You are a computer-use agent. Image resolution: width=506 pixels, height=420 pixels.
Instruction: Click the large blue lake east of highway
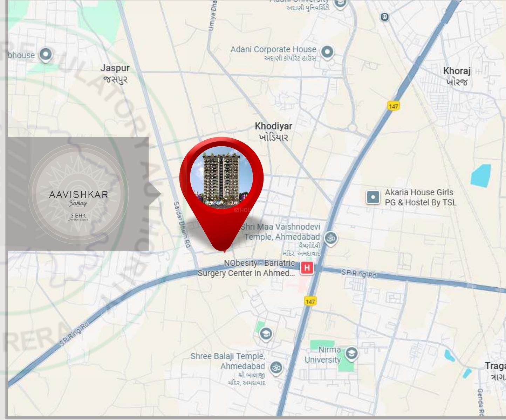click(480, 175)
